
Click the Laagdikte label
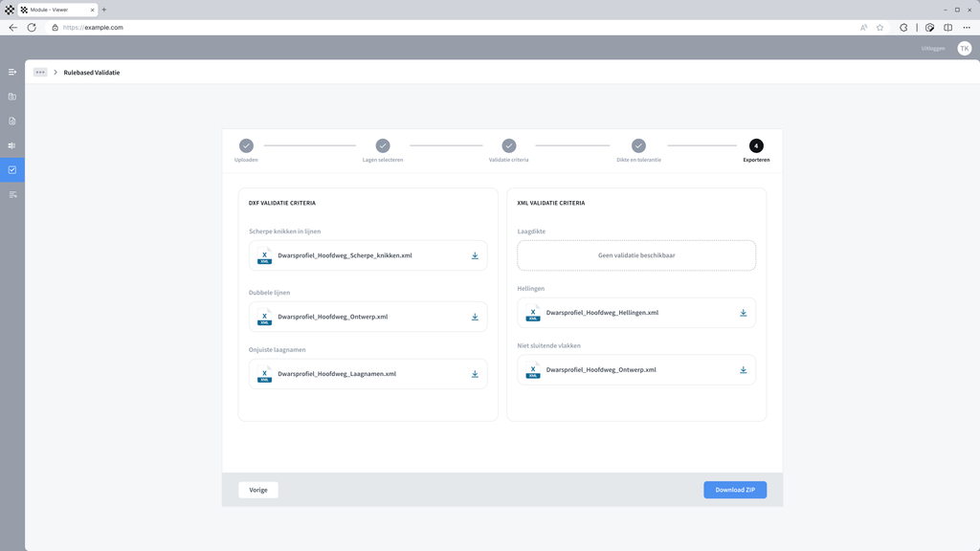531,231
